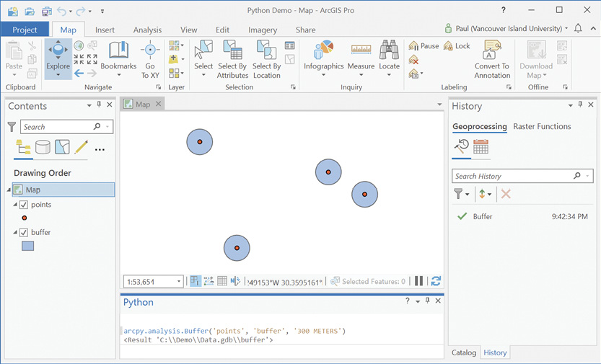Click the Full Extent globe icon

(x=79, y=46)
